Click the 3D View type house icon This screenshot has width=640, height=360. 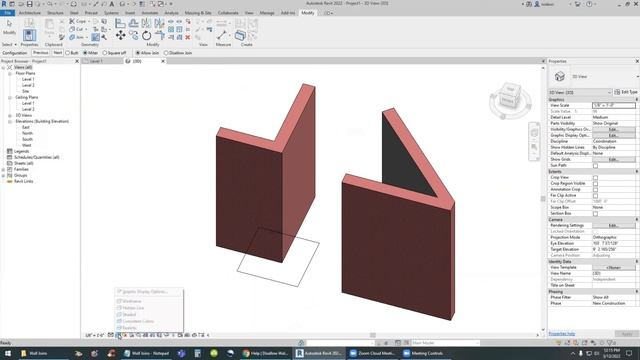pyautogui.click(x=560, y=76)
